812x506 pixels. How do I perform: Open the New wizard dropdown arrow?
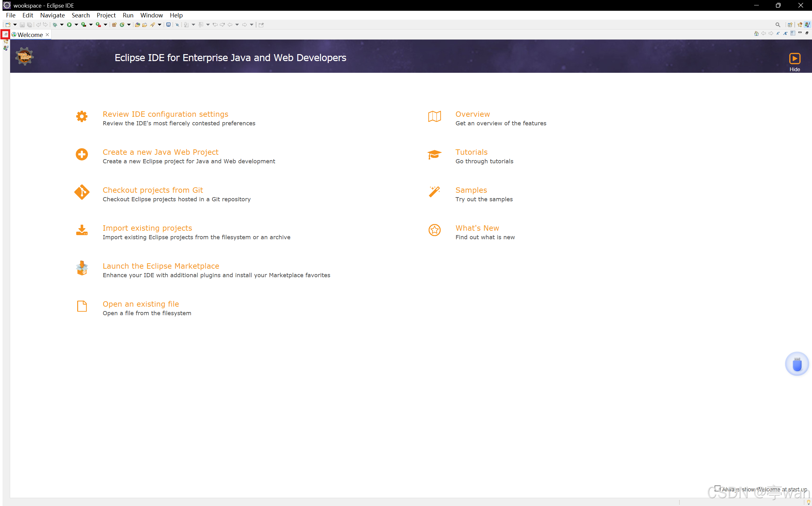pyautogui.click(x=15, y=25)
